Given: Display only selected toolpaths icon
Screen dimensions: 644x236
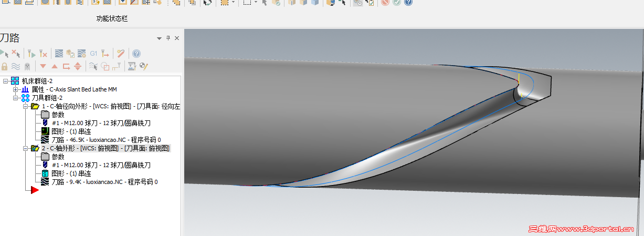Looking at the screenshot, I should pyautogui.click(x=93, y=66).
